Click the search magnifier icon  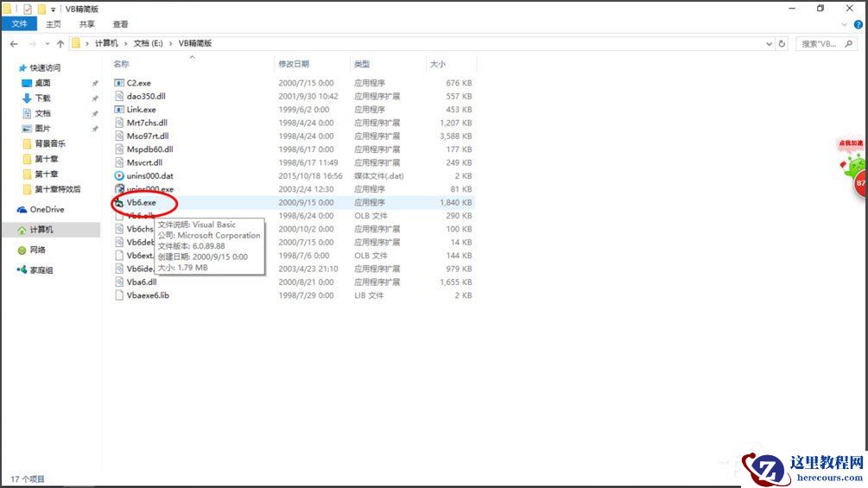point(848,44)
